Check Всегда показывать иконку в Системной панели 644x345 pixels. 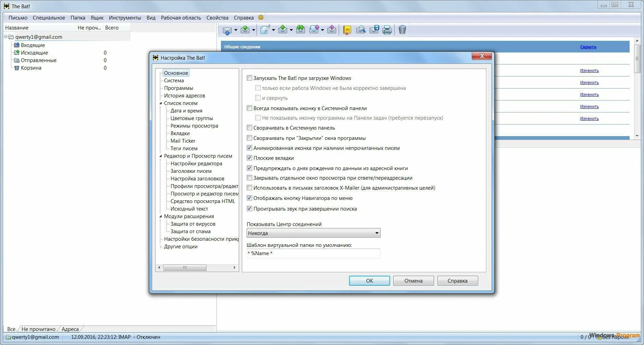[x=249, y=108]
